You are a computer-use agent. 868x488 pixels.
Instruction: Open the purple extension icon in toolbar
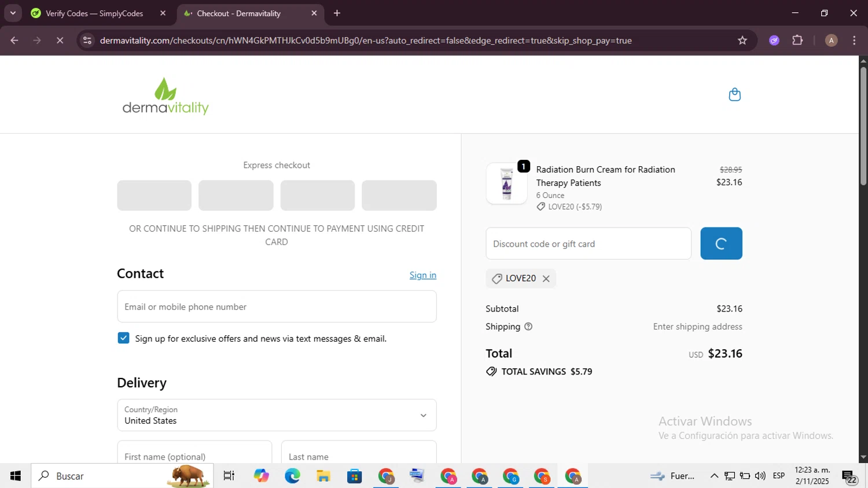[774, 41]
